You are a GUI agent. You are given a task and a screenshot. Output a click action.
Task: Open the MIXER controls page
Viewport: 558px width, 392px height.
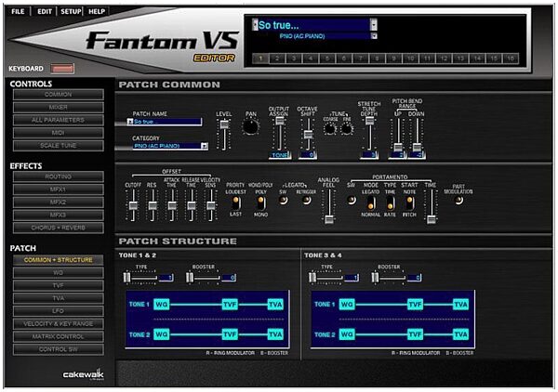point(59,108)
